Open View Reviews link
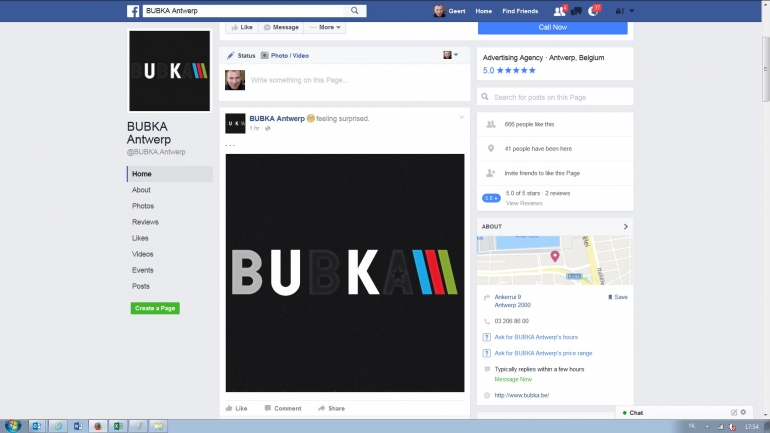Screen dimensions: 770x433 [x=524, y=203]
